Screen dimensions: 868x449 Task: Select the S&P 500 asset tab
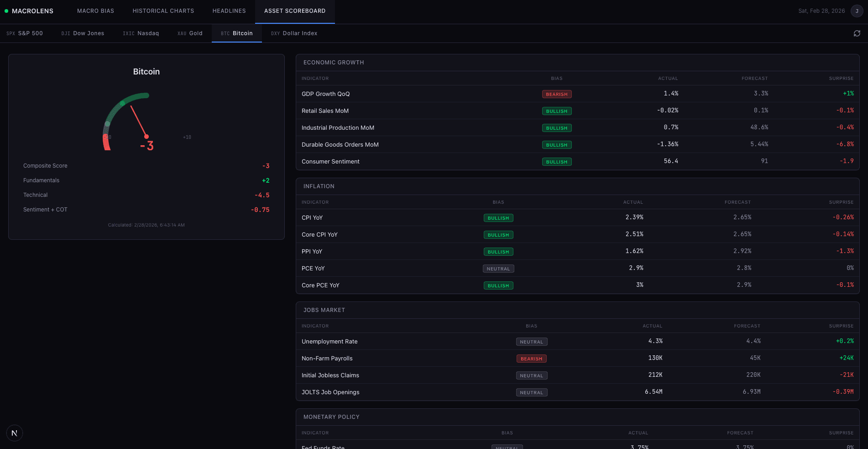pyautogui.click(x=25, y=33)
